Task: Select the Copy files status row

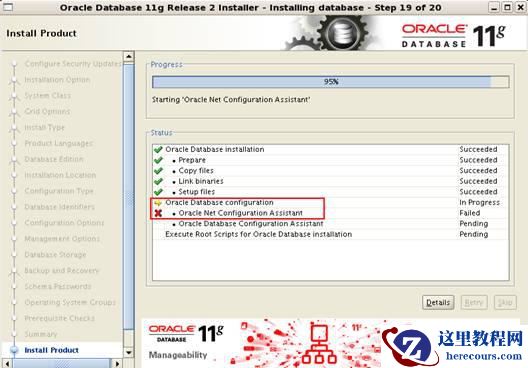Action: [x=331, y=171]
